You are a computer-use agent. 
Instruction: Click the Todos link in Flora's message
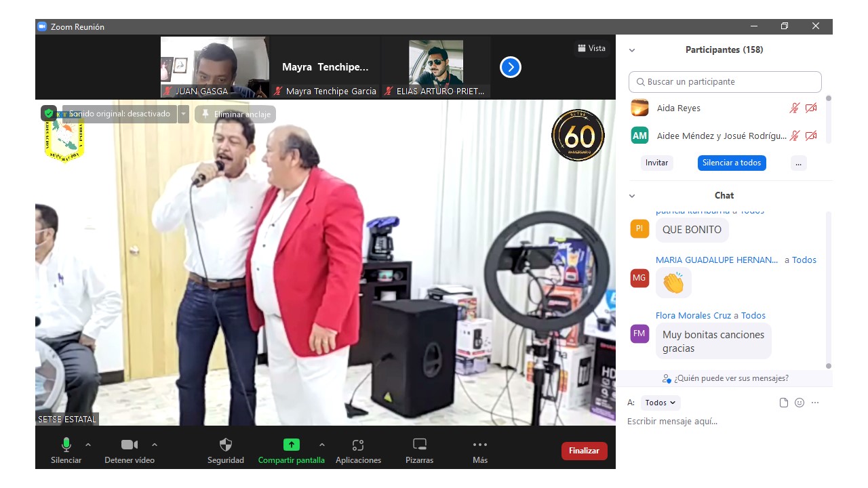click(x=753, y=315)
